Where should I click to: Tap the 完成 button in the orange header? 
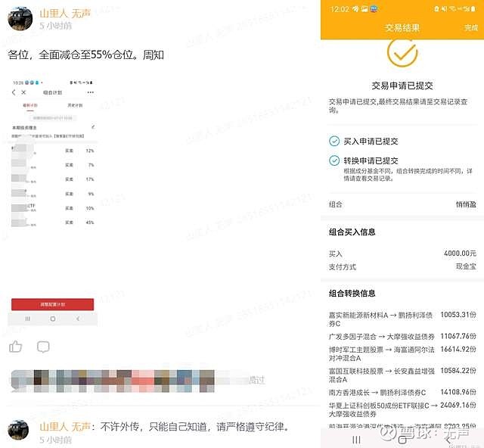click(471, 28)
